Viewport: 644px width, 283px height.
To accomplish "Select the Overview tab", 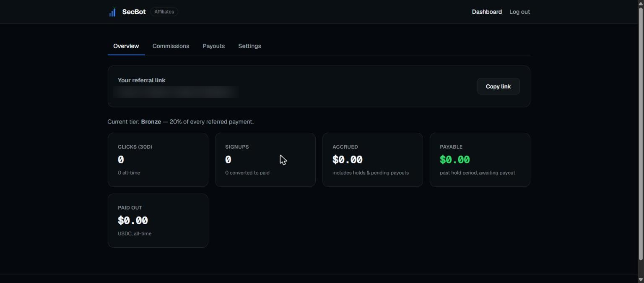I will (x=126, y=46).
